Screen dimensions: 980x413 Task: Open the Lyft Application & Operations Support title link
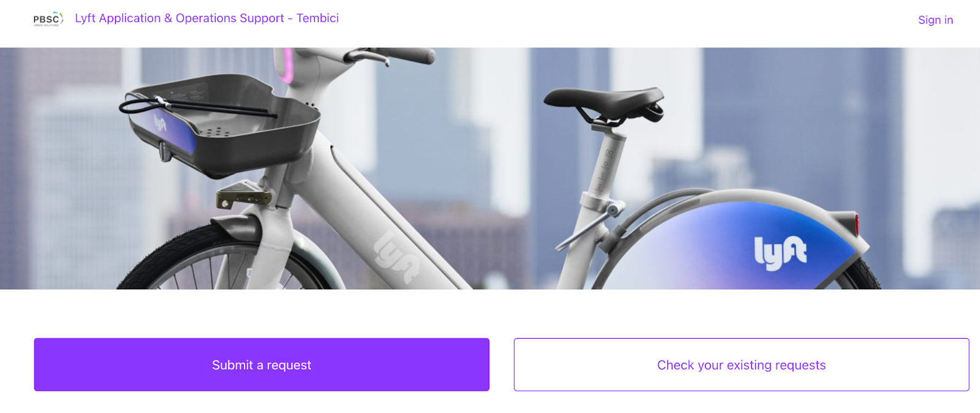(206, 18)
